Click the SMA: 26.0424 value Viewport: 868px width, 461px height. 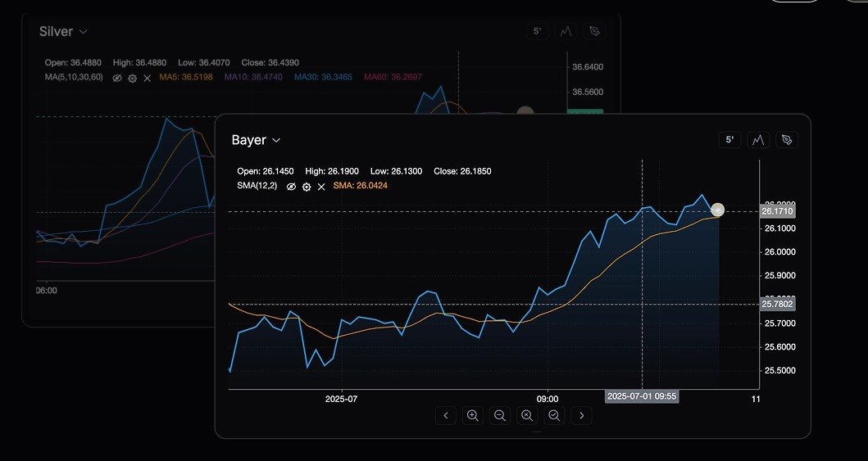click(361, 186)
